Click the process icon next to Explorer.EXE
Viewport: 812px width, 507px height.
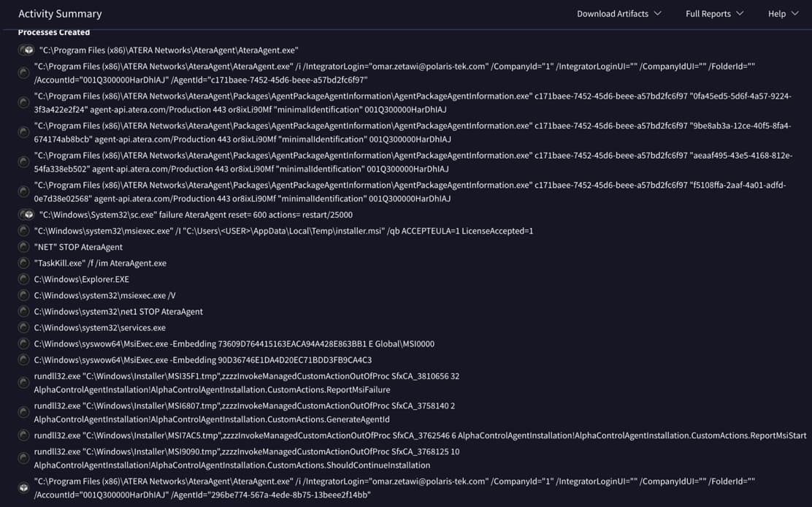click(24, 279)
